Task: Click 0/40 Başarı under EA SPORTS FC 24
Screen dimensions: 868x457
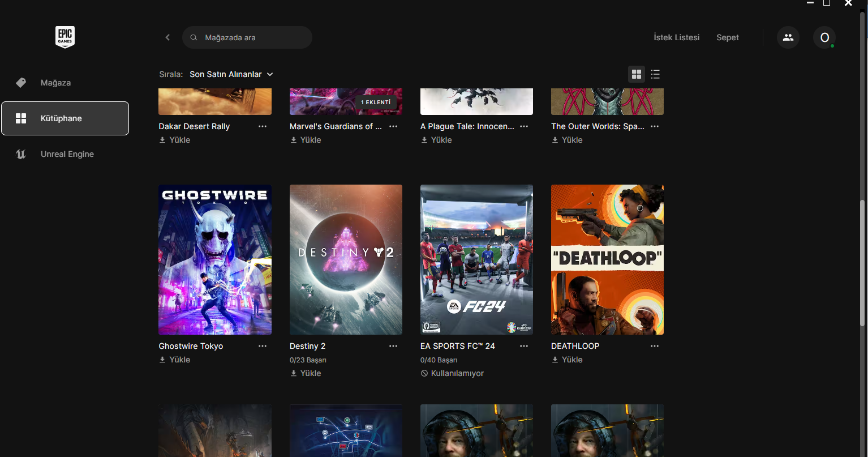Action: point(439,360)
